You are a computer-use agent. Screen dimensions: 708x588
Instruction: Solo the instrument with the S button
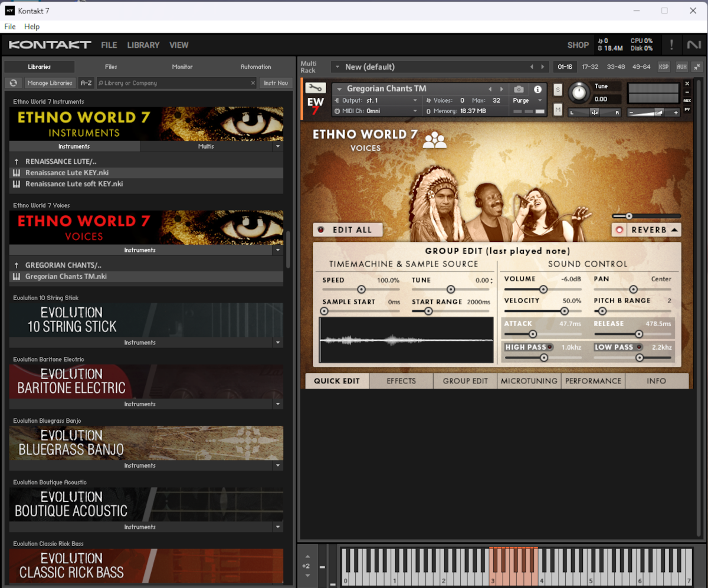[x=558, y=90]
